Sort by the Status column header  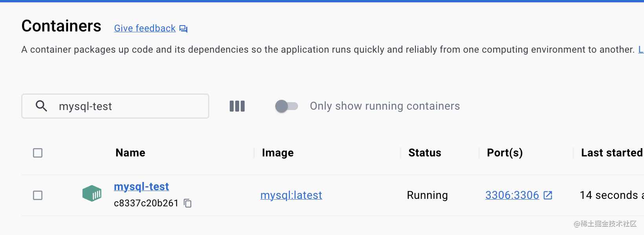(x=424, y=153)
